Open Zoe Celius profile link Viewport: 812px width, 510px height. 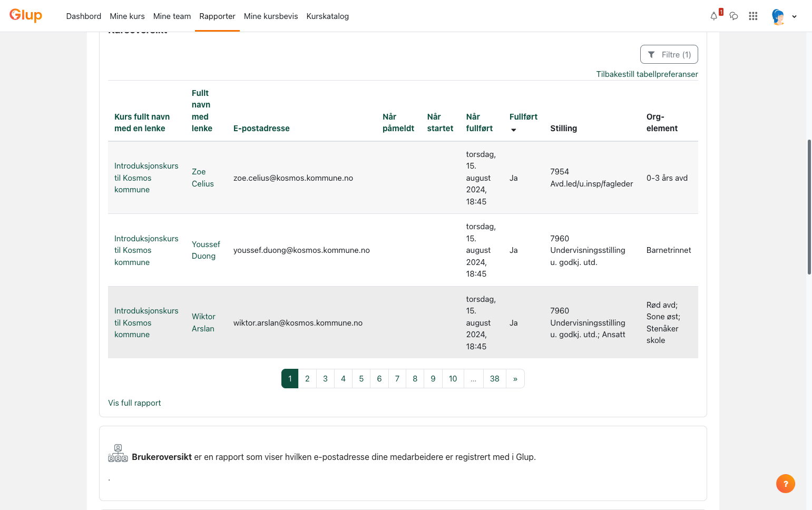pos(203,178)
